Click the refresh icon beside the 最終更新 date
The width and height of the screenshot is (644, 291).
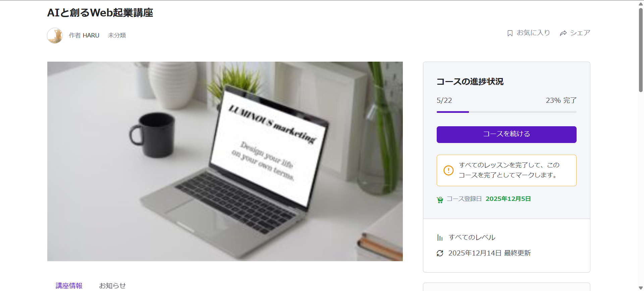440,253
